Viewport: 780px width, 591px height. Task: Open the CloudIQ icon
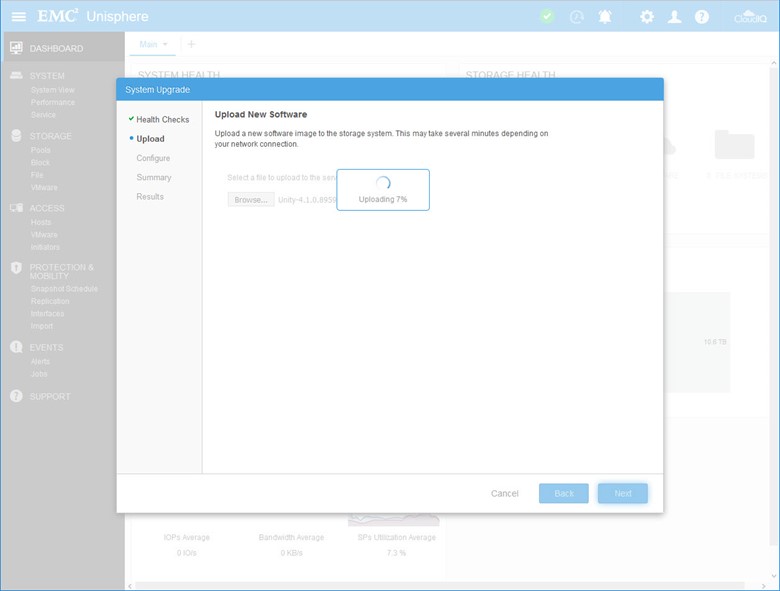(750, 16)
